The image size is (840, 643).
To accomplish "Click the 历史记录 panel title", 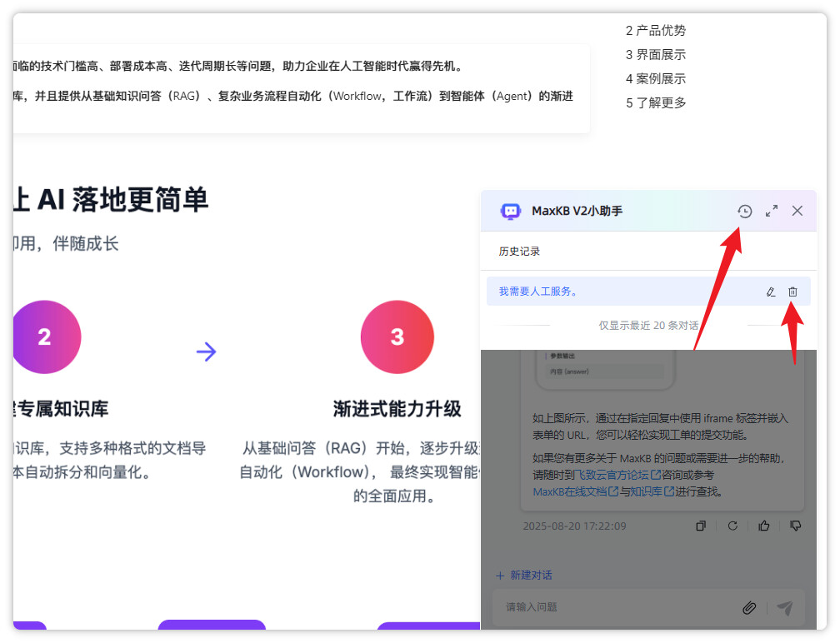I will [x=519, y=251].
